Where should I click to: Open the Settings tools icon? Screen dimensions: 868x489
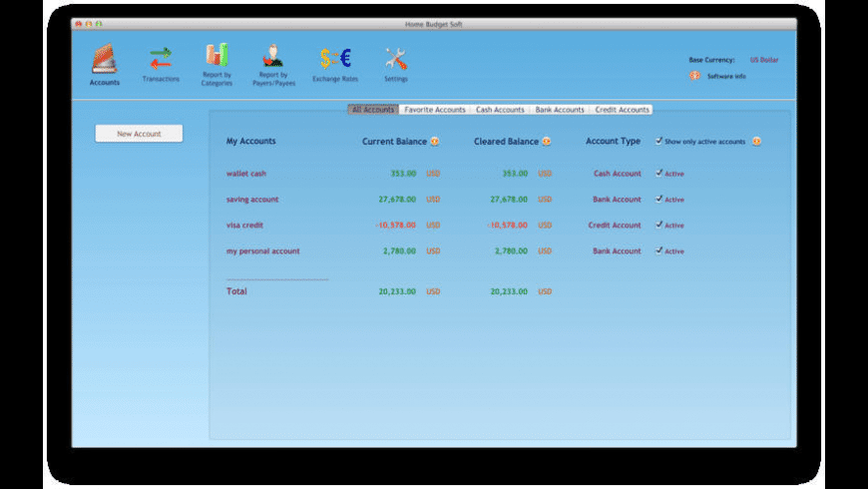(x=396, y=59)
